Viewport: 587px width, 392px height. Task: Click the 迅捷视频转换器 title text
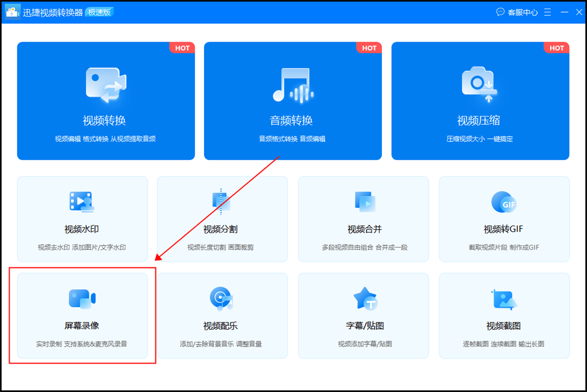coord(53,12)
